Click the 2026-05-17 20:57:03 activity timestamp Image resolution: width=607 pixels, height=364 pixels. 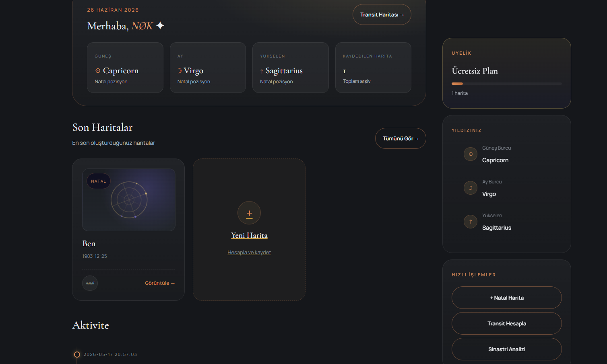(110, 354)
